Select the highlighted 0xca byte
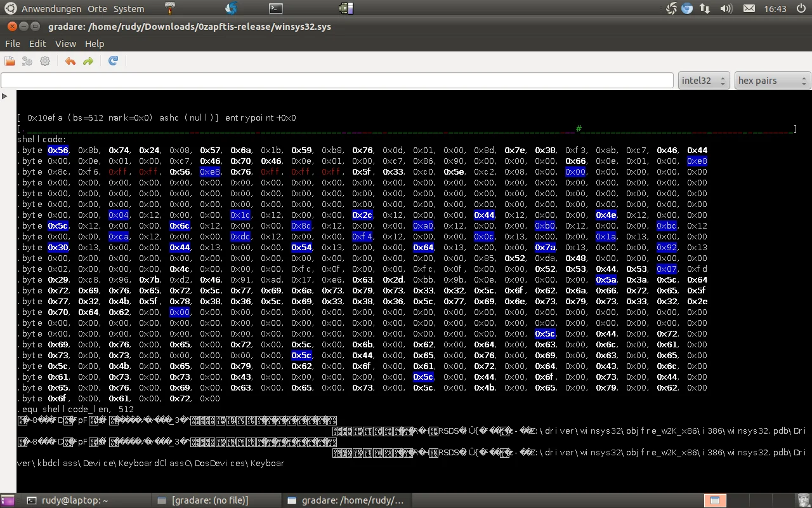 coord(119,237)
